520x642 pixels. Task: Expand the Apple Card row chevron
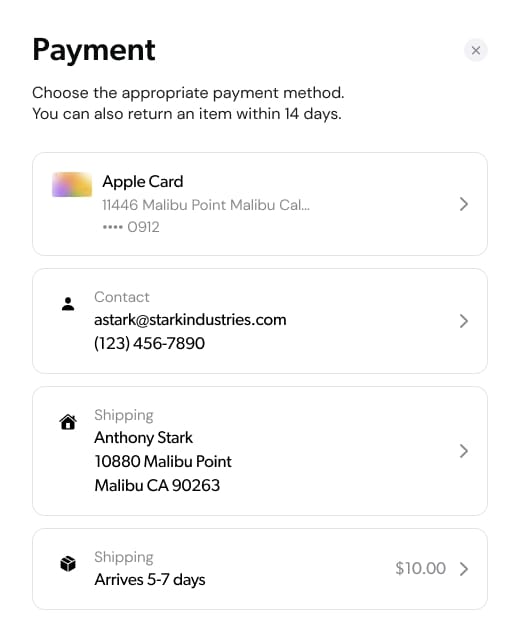click(463, 204)
